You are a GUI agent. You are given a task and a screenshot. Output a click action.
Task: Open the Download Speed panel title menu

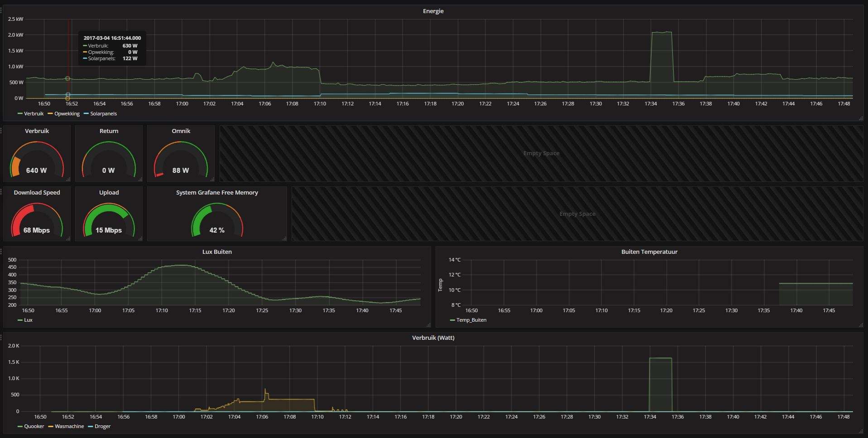(37, 192)
